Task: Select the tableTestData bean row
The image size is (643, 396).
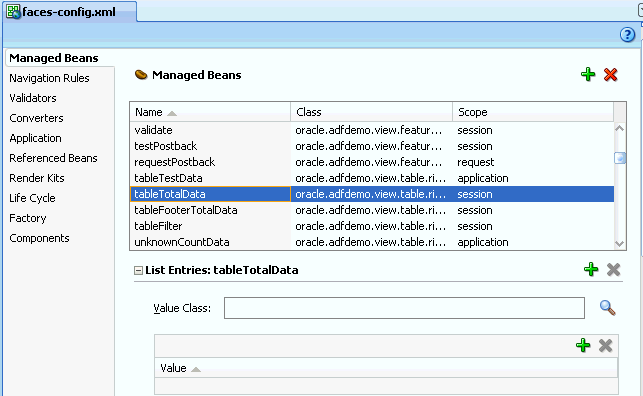Action: click(x=372, y=178)
